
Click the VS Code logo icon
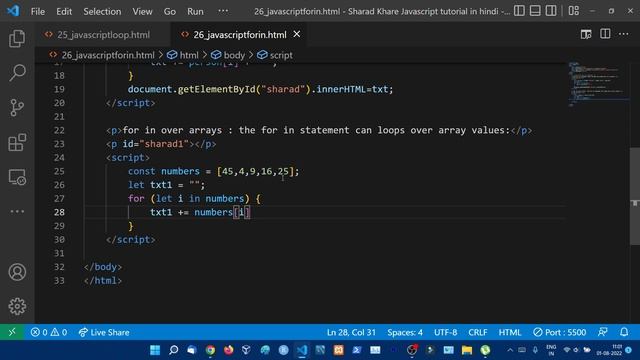click(x=13, y=11)
